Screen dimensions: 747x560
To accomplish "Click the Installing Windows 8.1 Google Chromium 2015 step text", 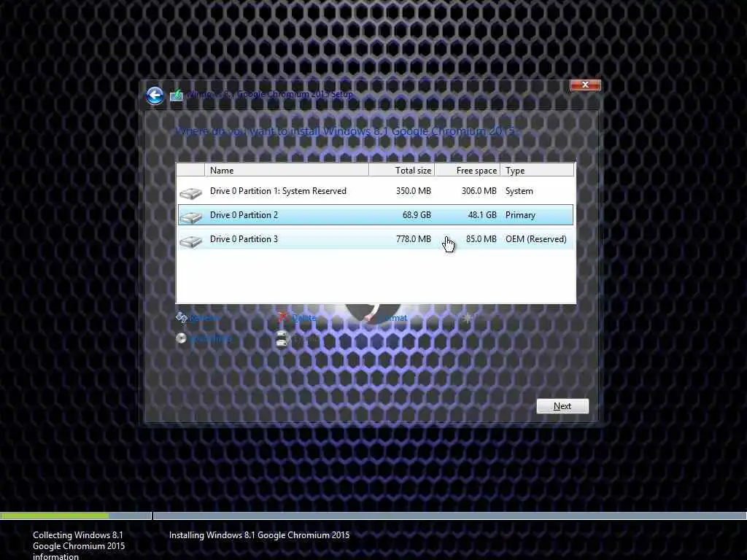I will click(259, 535).
